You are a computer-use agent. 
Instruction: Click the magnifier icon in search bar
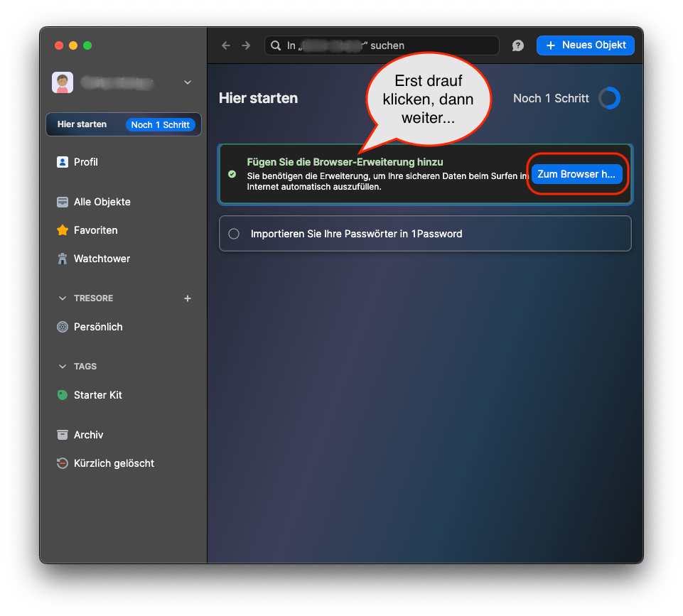click(276, 45)
